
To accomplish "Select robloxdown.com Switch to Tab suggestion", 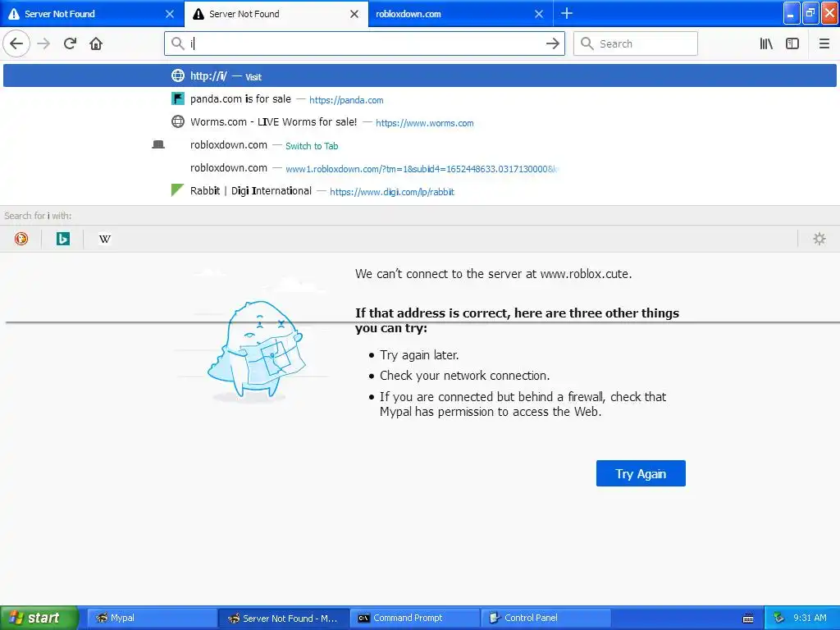I will [x=420, y=145].
